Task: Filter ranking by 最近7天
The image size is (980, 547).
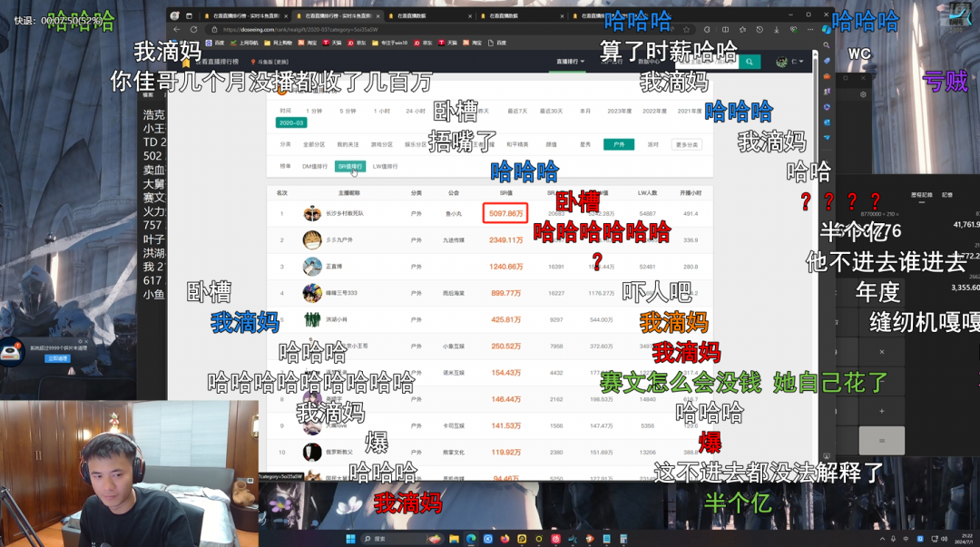Action: coord(517,111)
